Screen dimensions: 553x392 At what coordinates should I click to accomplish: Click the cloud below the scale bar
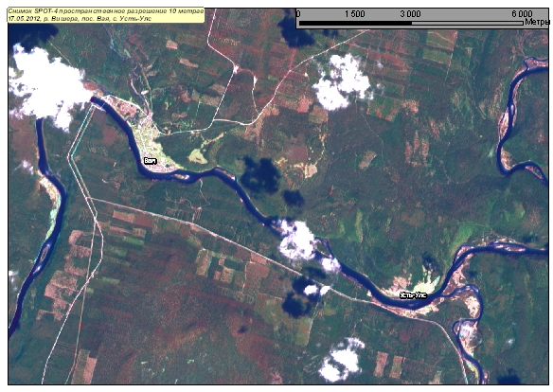342,82
